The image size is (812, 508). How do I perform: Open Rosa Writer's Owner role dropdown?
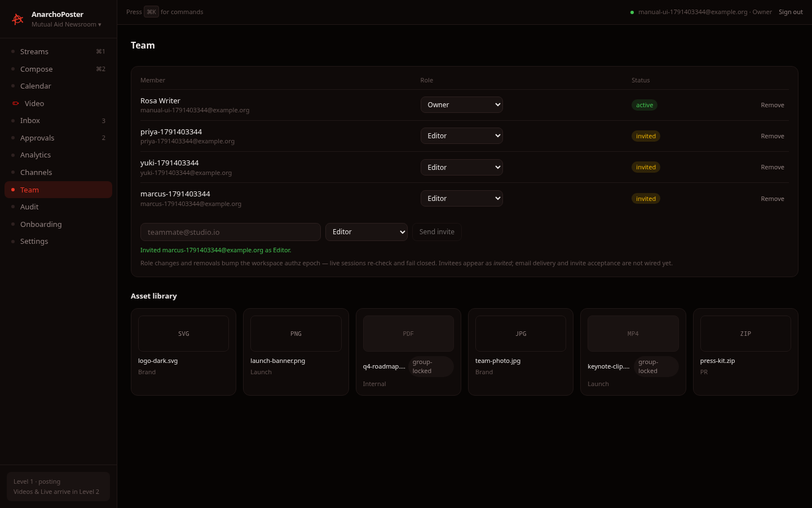coord(462,104)
